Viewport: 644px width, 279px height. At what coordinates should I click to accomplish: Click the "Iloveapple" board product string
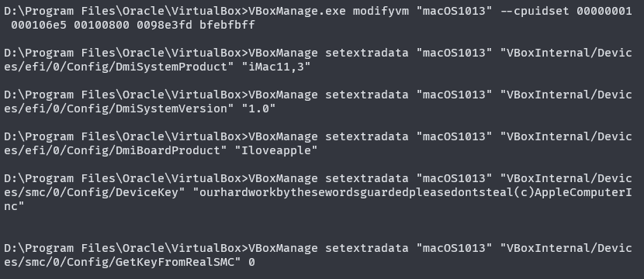(x=276, y=150)
